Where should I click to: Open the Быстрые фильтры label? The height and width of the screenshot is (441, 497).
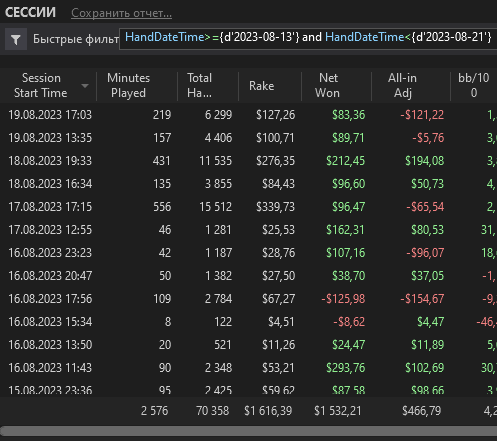click(x=76, y=39)
